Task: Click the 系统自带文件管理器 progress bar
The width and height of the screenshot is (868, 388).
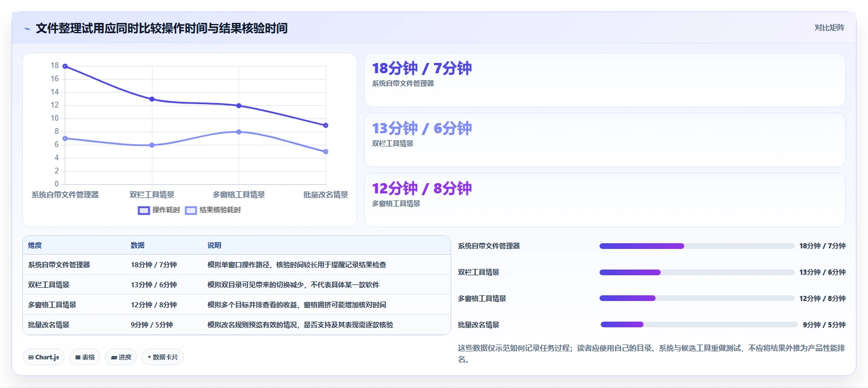Action: (x=697, y=246)
